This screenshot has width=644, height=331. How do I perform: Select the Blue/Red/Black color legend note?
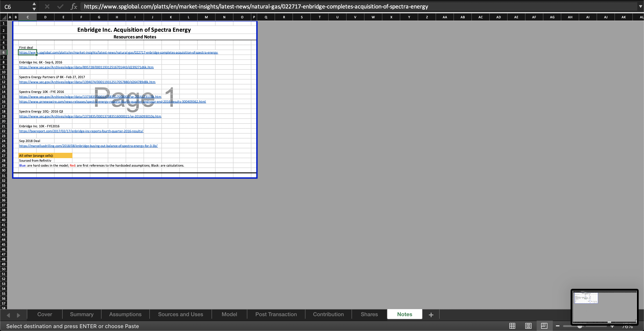[102, 165]
